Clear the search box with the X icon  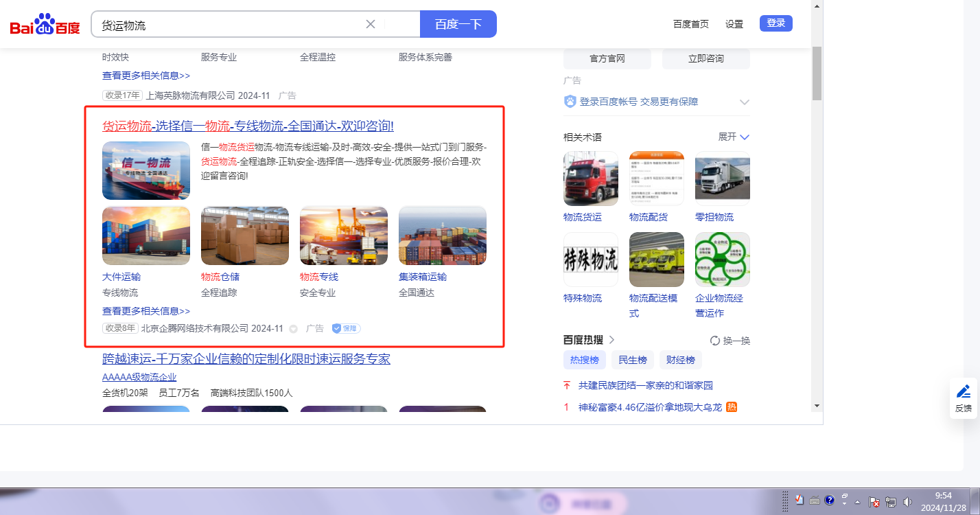tap(371, 24)
